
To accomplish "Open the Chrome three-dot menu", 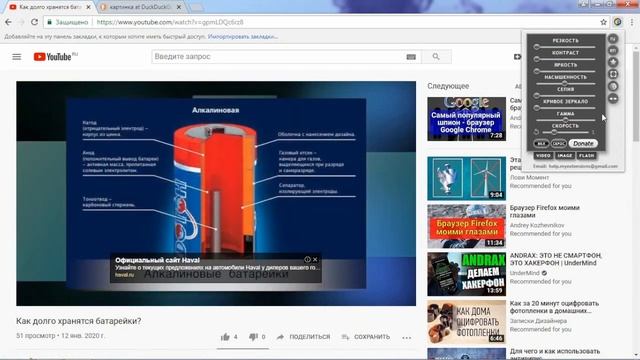I will pyautogui.click(x=631, y=22).
